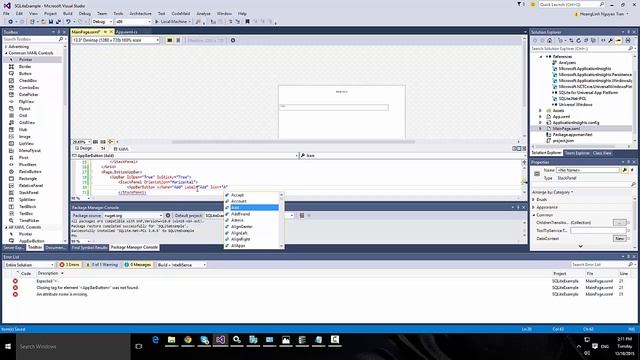Select ListView control in Toolbox
The height and width of the screenshot is (360, 640).
26,143
